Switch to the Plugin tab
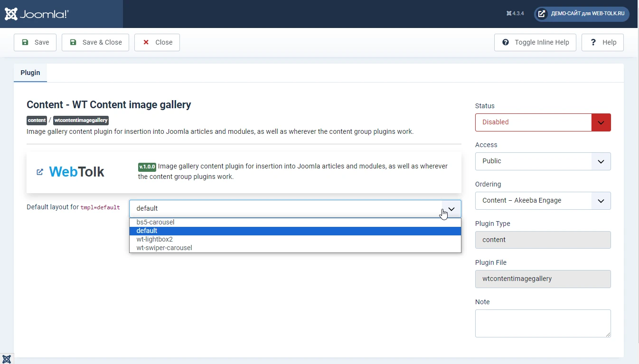639x364 pixels. [x=30, y=73]
